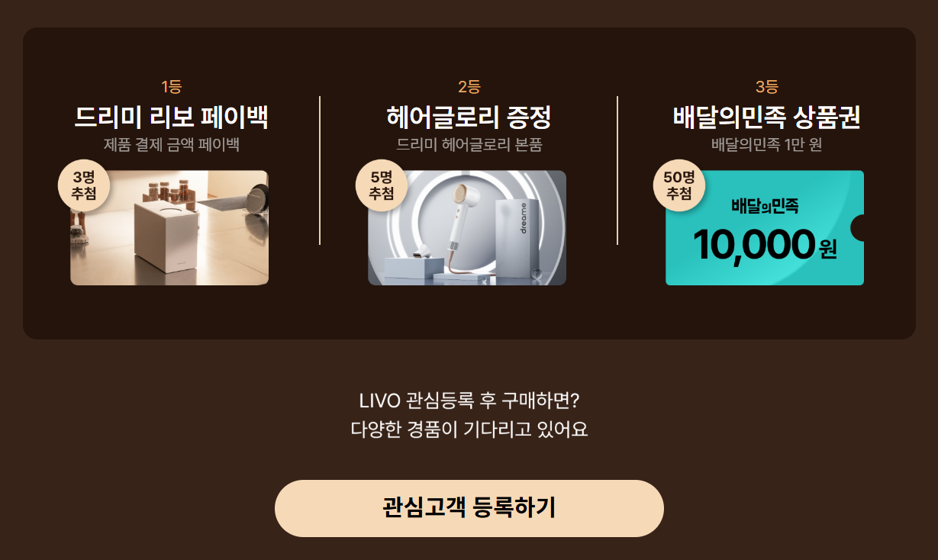The image size is (938, 560).
Task: Click the 제품 결제 금액 페이백 subtitle
Action: [171, 144]
